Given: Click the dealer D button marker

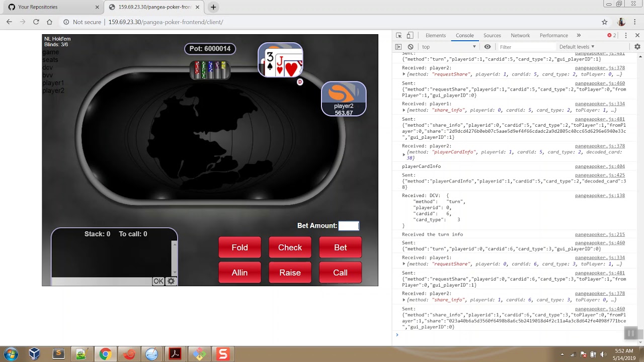Looking at the screenshot, I should [x=300, y=82].
